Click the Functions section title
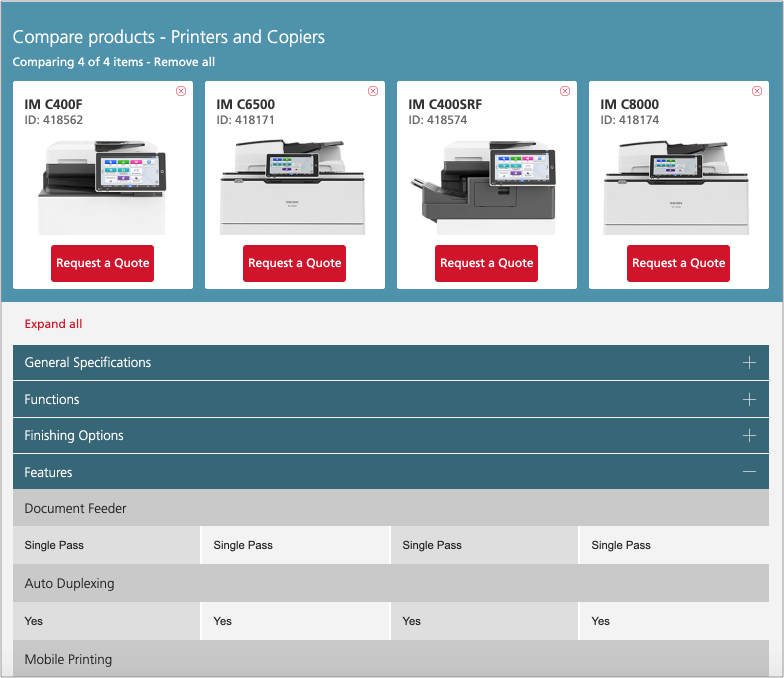 [x=52, y=400]
